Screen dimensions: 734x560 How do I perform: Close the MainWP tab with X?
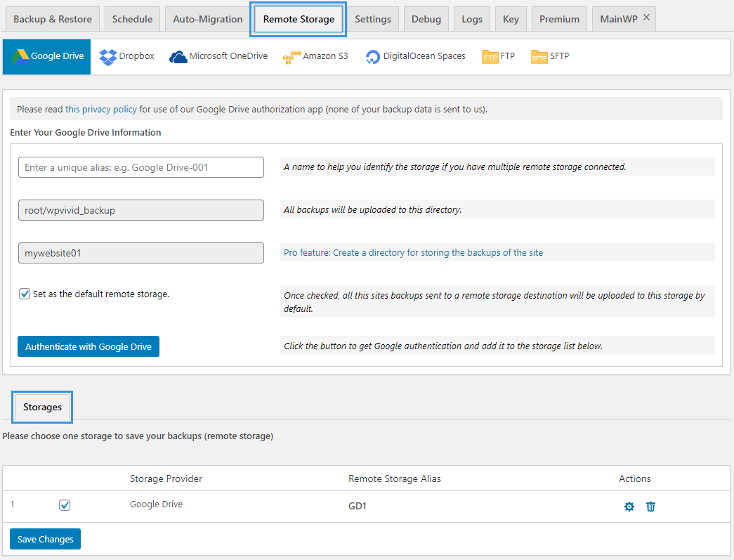646,18
